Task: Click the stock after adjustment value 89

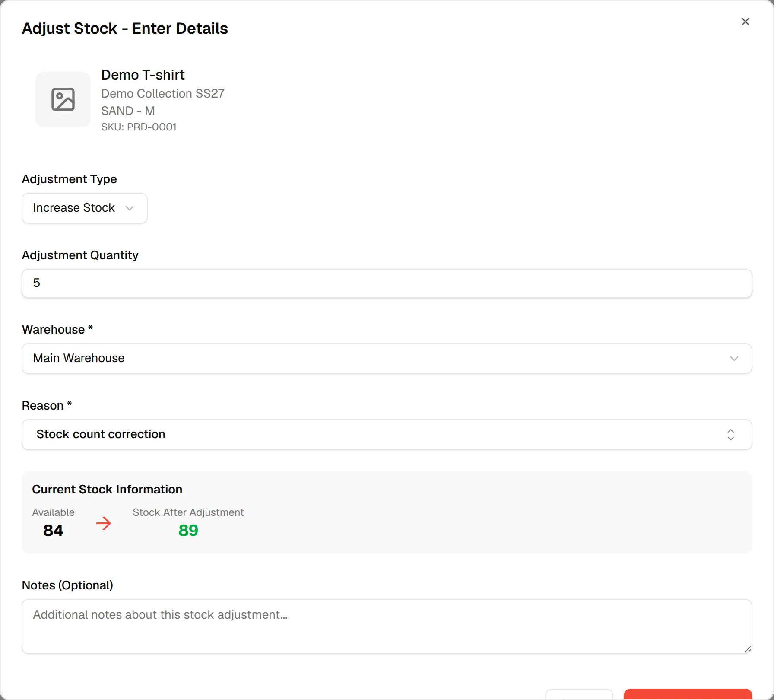Action: coord(188,530)
